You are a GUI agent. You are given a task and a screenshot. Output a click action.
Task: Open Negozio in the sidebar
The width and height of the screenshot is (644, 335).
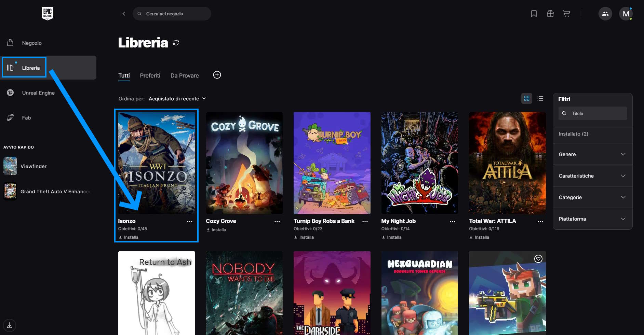(32, 43)
